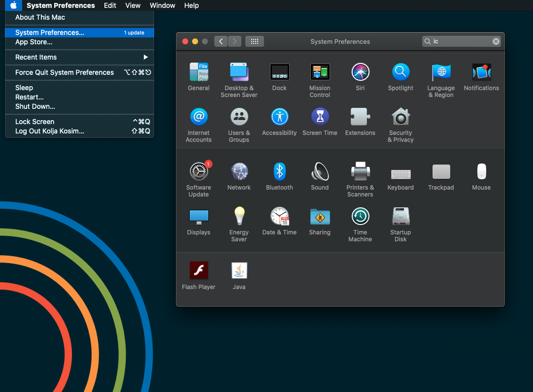Open the System Preferences app menu
Viewport: 533px width, 392px height.
tap(61, 5)
